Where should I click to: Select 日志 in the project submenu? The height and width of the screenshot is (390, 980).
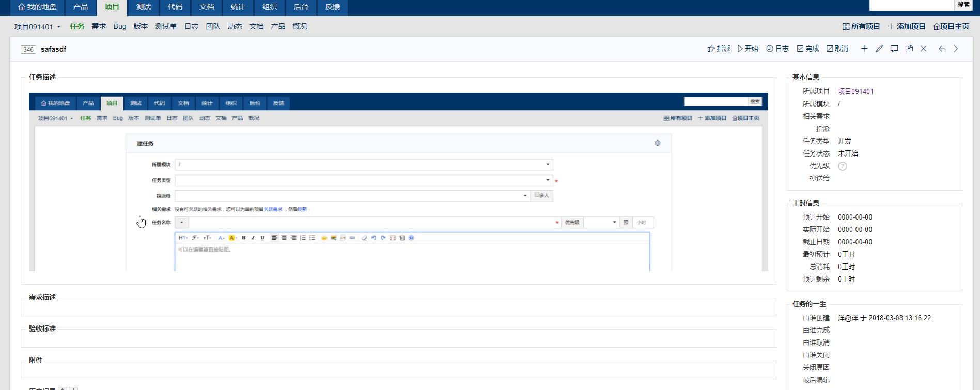pos(191,27)
